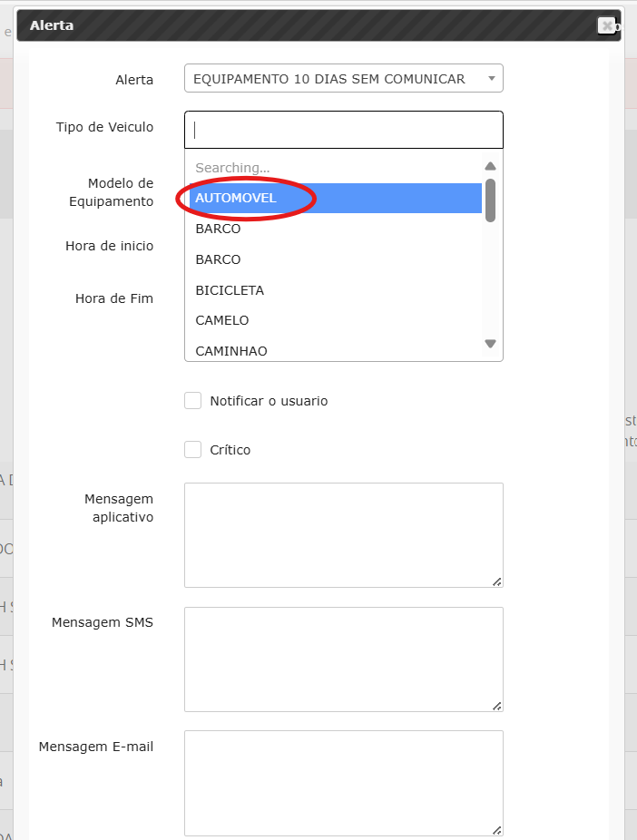Check the Crítico checkbox

tap(193, 449)
